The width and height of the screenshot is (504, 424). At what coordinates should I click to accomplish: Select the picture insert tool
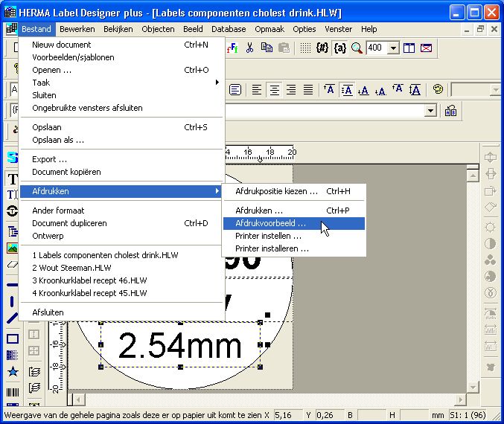13,248
